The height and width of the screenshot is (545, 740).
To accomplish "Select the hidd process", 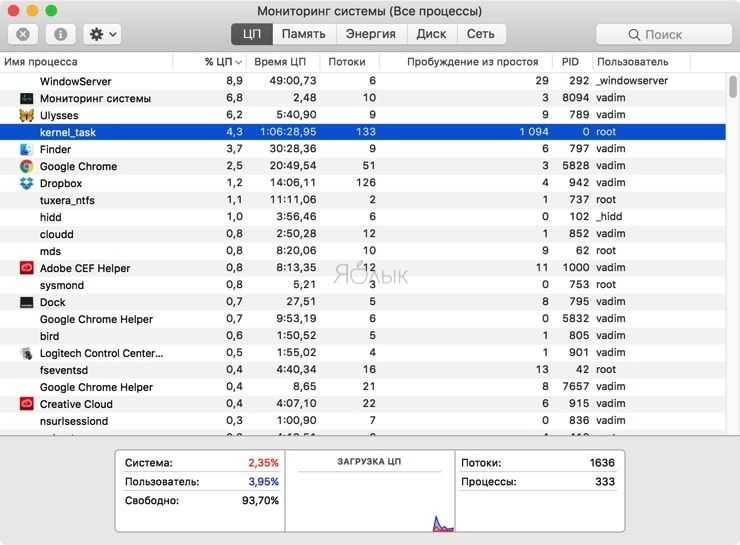I will click(x=362, y=217).
